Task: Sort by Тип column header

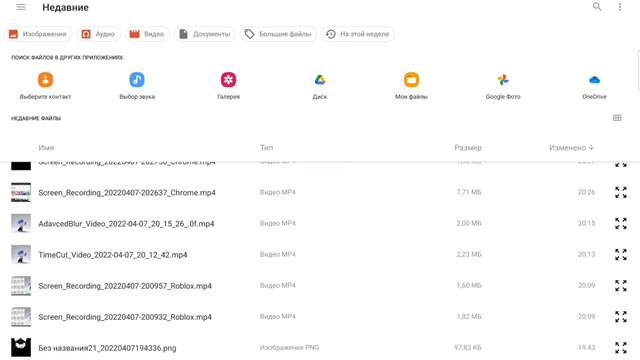Action: tap(267, 148)
